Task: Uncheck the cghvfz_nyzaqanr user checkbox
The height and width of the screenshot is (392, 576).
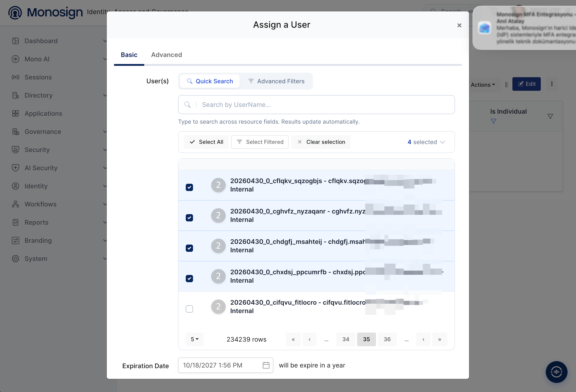Action: click(189, 218)
